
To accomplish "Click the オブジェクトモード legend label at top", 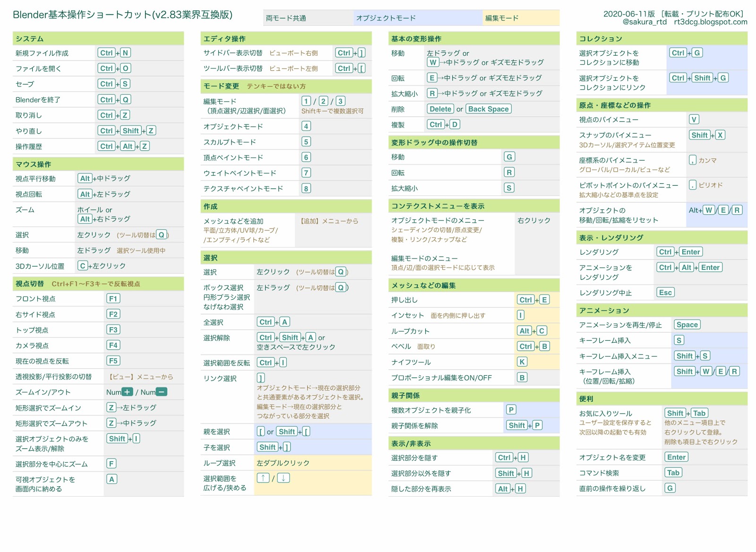I will [x=386, y=18].
